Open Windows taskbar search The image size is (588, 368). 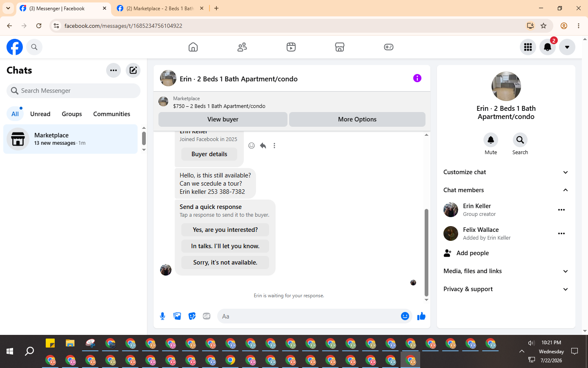(29, 351)
